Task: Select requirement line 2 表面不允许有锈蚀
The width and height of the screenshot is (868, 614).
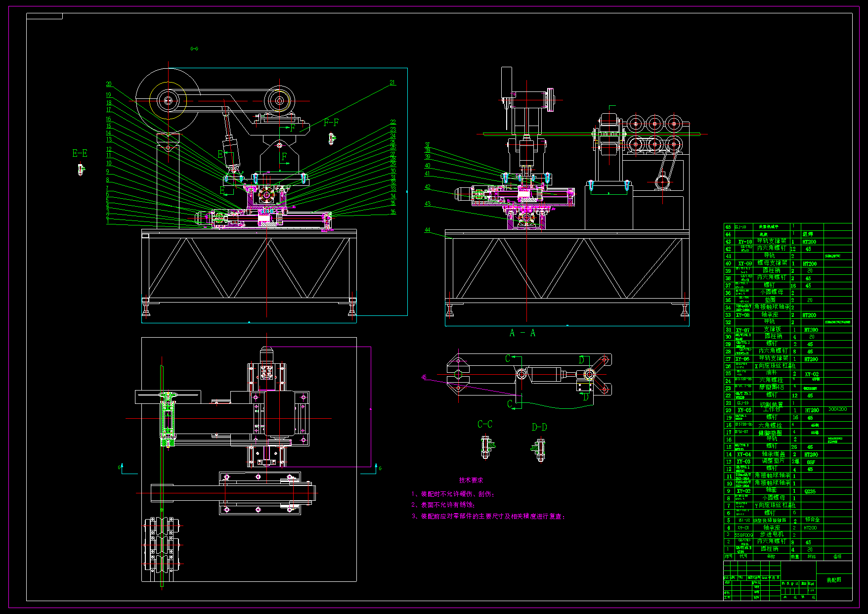Action: (x=443, y=505)
